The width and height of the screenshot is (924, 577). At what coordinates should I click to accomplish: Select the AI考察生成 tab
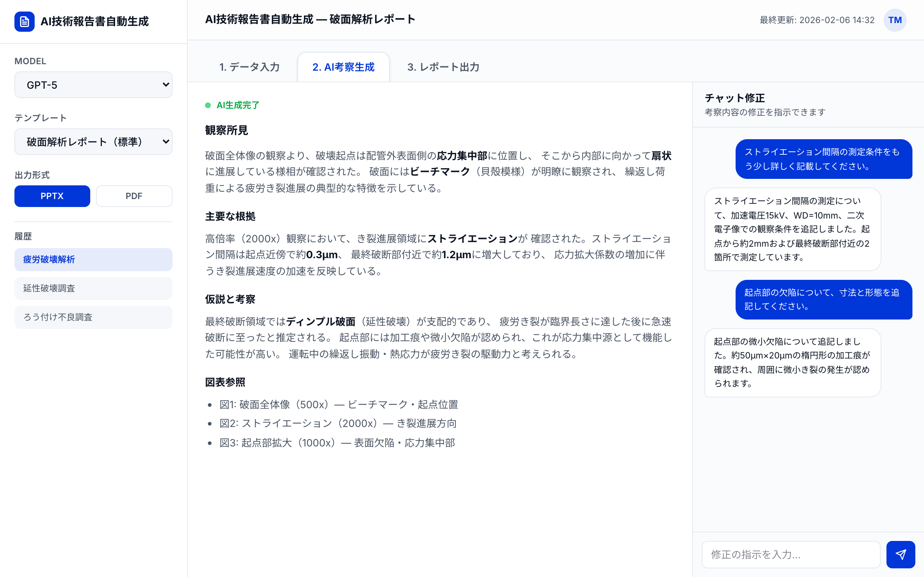click(343, 67)
